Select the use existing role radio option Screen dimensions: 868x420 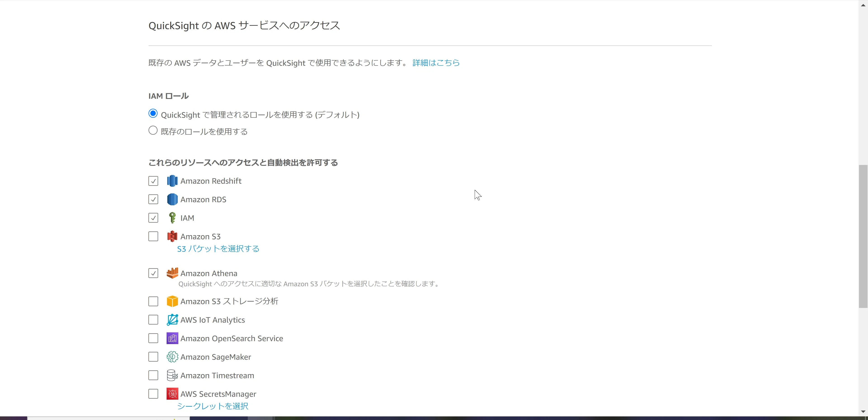coord(153,130)
